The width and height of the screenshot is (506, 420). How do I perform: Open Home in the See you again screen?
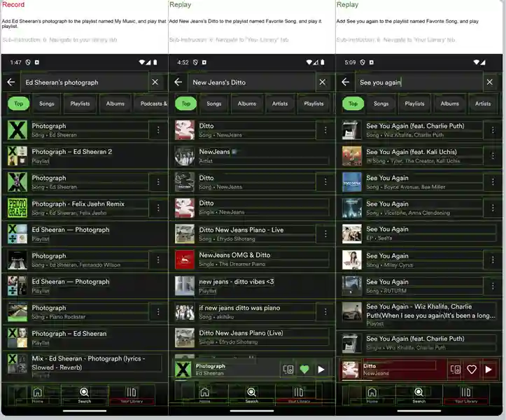coord(372,395)
